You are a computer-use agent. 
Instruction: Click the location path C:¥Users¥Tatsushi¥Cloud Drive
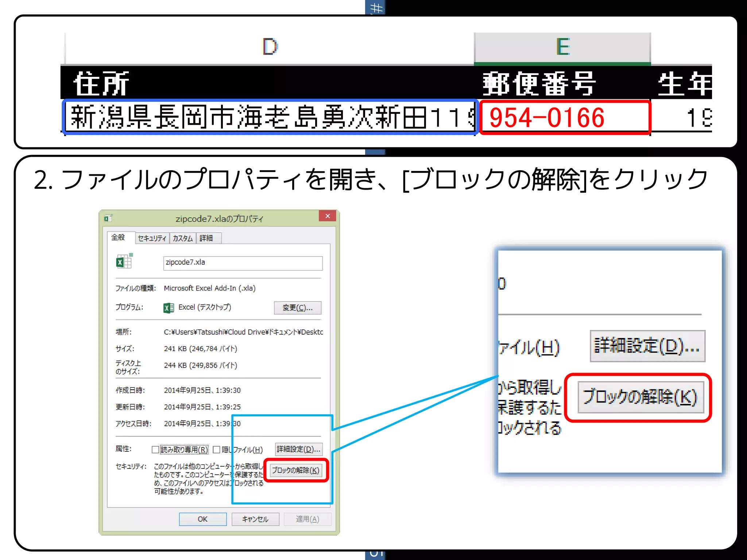[x=243, y=332]
